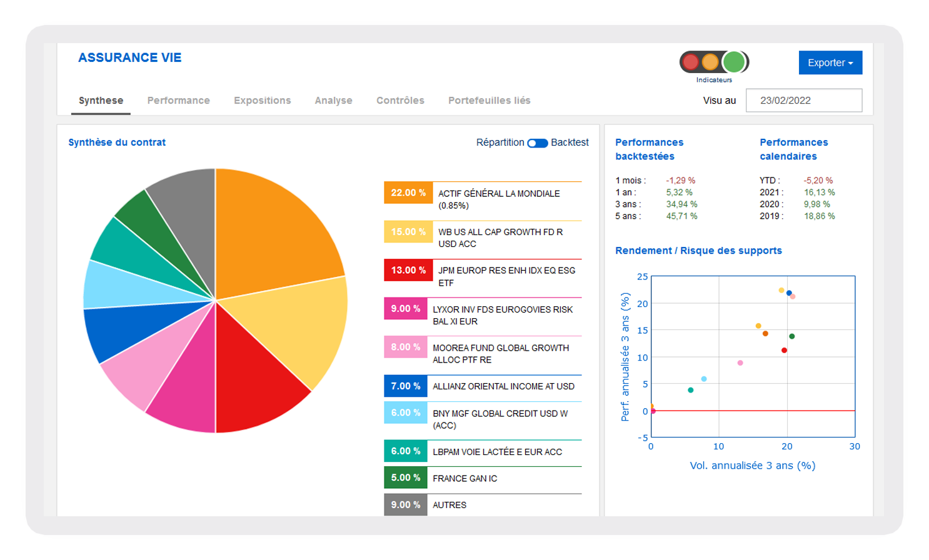Screen dimensions: 929x560
Task: Pick the light pink 8.00 % swatch
Action: (406, 347)
